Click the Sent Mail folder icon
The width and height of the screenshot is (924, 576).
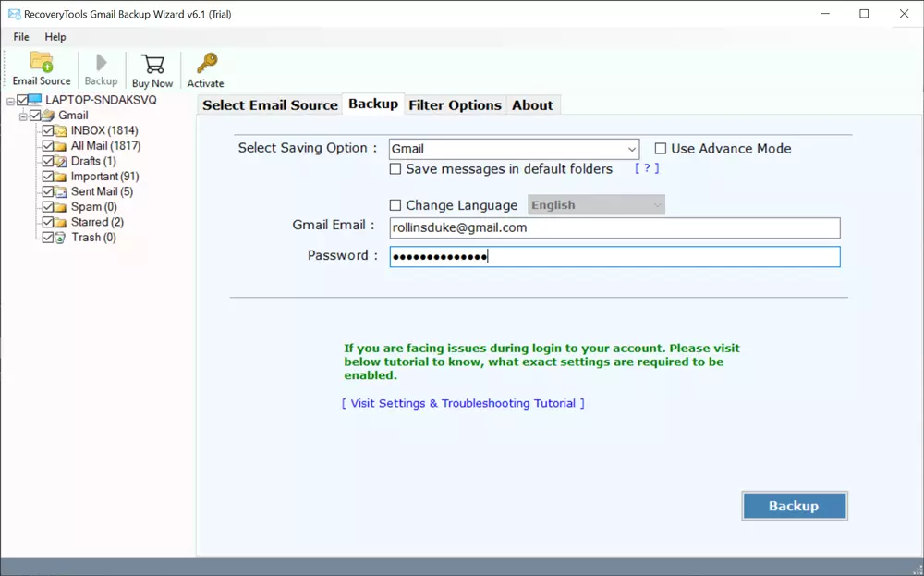[61, 192]
